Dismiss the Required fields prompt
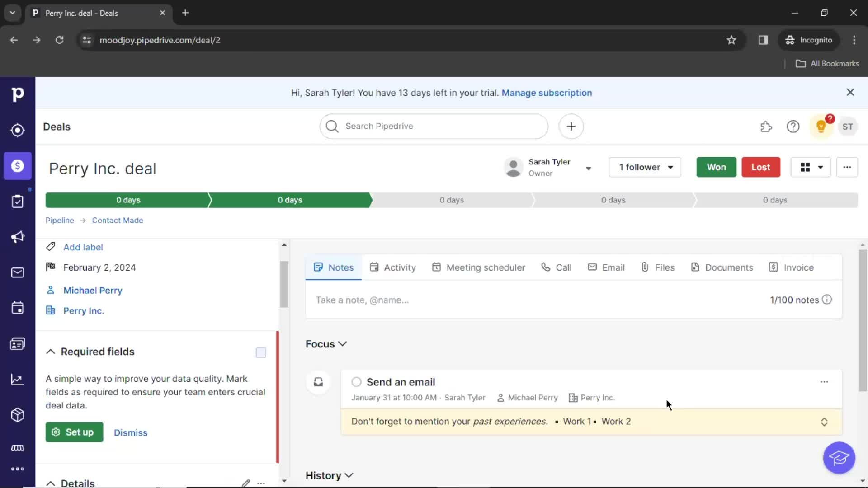This screenshot has width=868, height=488. pos(131,433)
